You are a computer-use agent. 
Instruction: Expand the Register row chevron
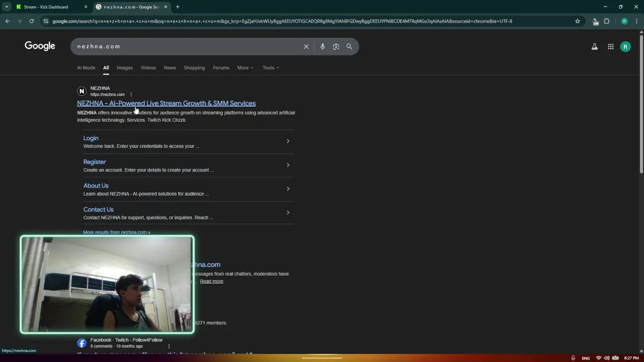coord(288,165)
